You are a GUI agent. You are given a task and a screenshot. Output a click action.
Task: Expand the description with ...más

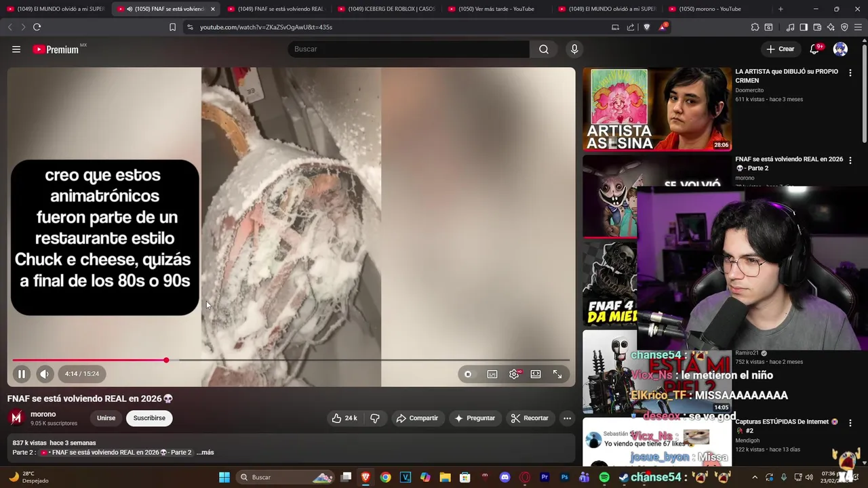[x=205, y=452]
